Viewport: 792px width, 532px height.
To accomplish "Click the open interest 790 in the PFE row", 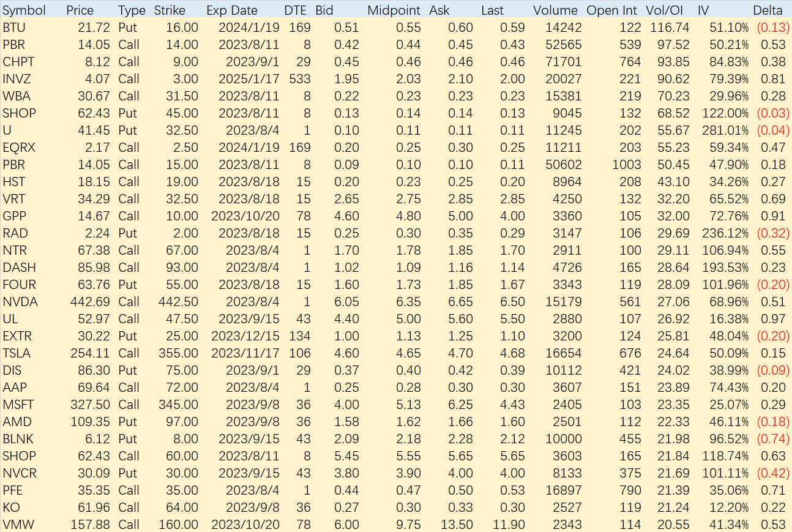I will coord(630,490).
